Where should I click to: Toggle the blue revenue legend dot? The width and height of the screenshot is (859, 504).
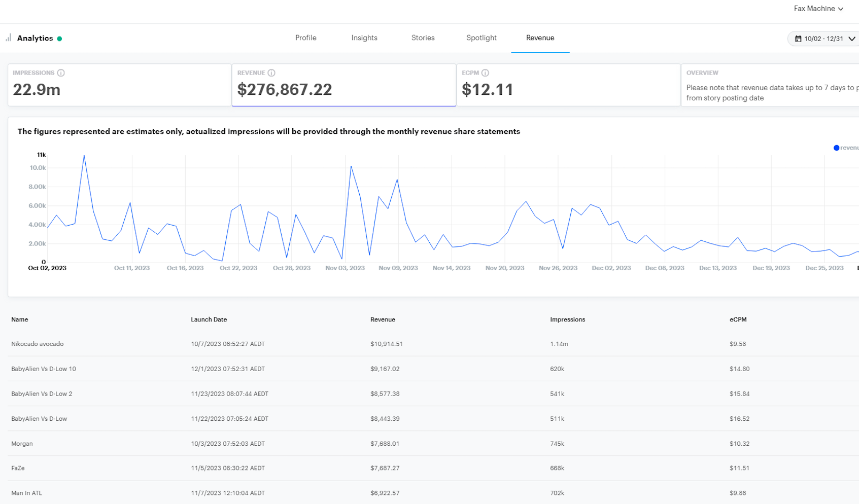tap(836, 148)
